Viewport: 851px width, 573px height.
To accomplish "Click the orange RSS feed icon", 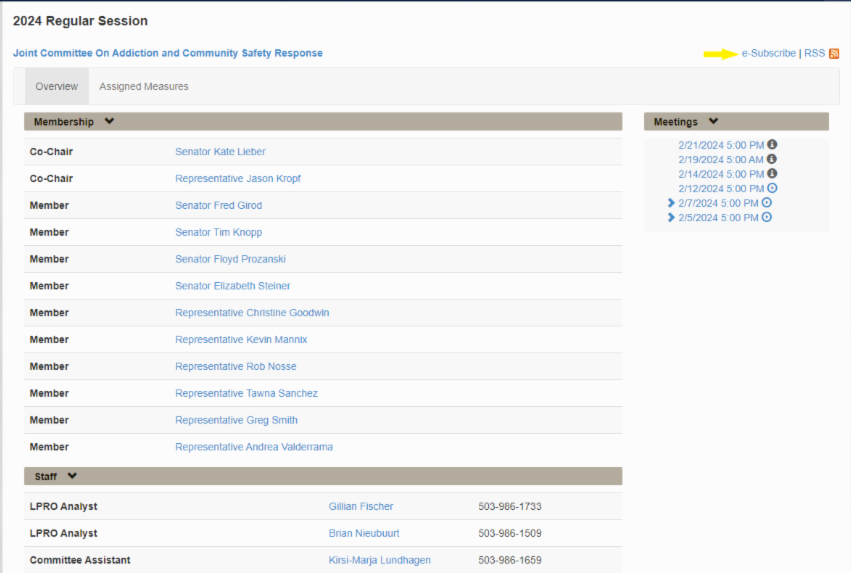I will (x=834, y=54).
